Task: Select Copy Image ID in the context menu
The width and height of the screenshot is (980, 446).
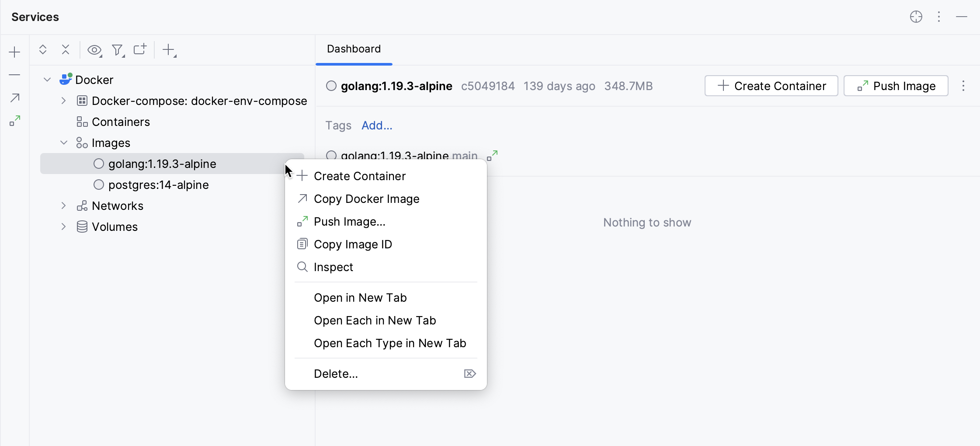Action: [x=353, y=244]
